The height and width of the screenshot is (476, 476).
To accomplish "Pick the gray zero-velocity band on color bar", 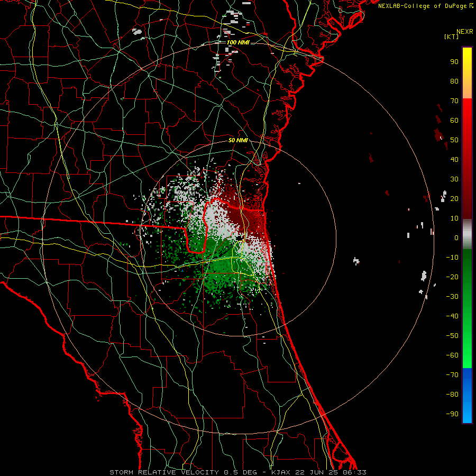I will tap(467, 234).
